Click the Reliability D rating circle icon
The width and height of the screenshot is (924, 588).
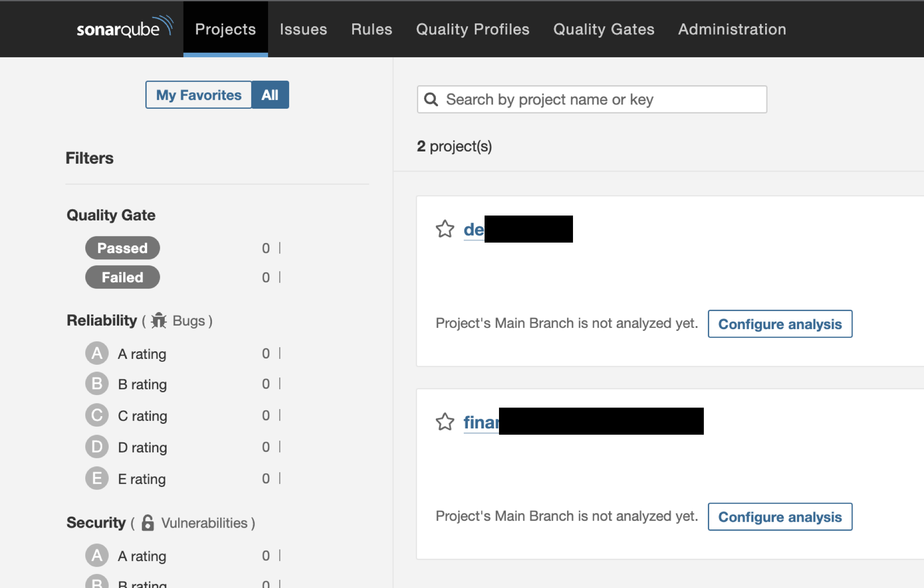[x=97, y=447]
